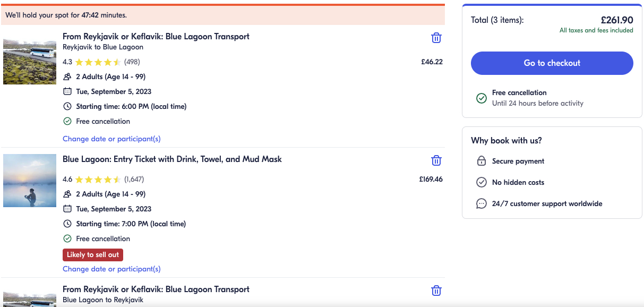This screenshot has width=644, height=307.
Task: Click the clock icon next to Starting time 6:00 PM
Action: coord(67,106)
